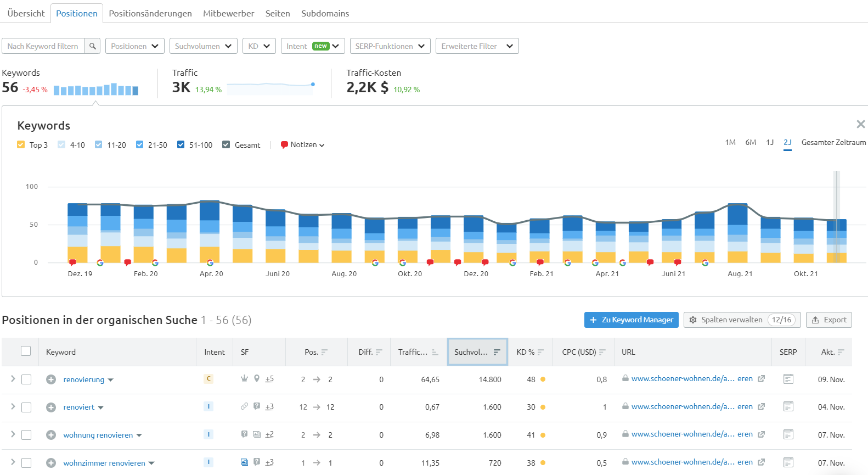
Task: Click the location pin SERP feature for renovierung
Action: pos(257,379)
